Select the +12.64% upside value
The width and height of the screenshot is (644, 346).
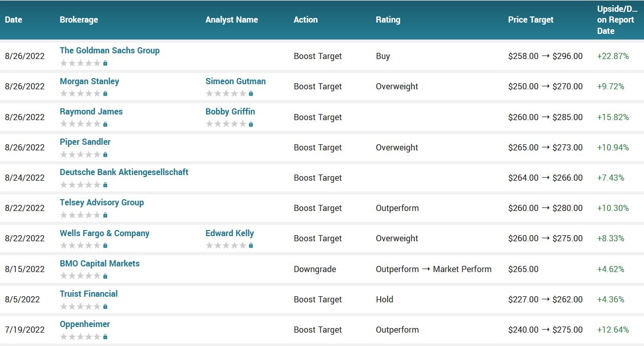pyautogui.click(x=613, y=330)
